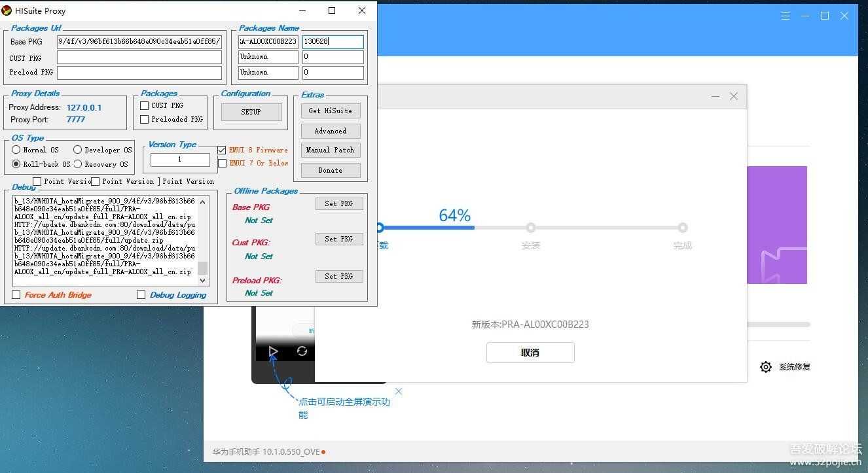This screenshot has height=473, width=868.
Task: Click the Get HiSuite button
Action: [331, 111]
